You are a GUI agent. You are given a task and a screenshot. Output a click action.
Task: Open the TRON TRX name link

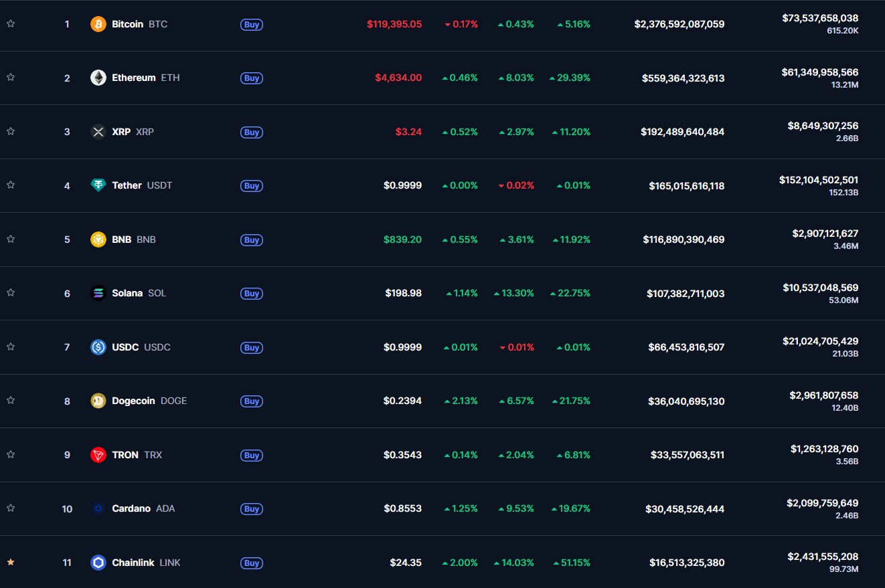[137, 455]
